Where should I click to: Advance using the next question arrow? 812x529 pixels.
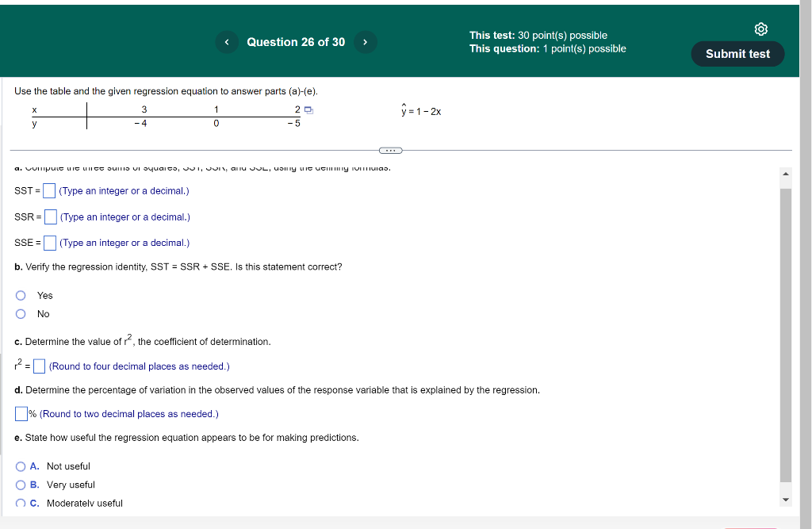point(365,42)
